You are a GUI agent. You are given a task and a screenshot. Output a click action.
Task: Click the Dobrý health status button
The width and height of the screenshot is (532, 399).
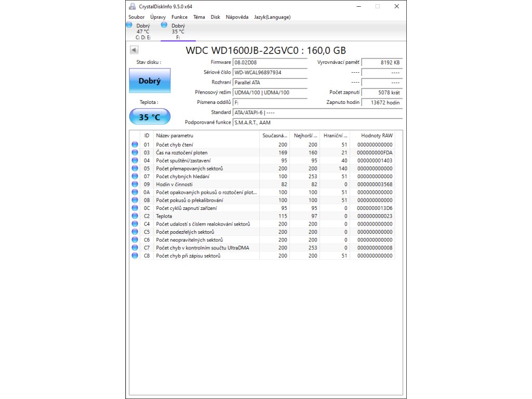[x=150, y=81]
